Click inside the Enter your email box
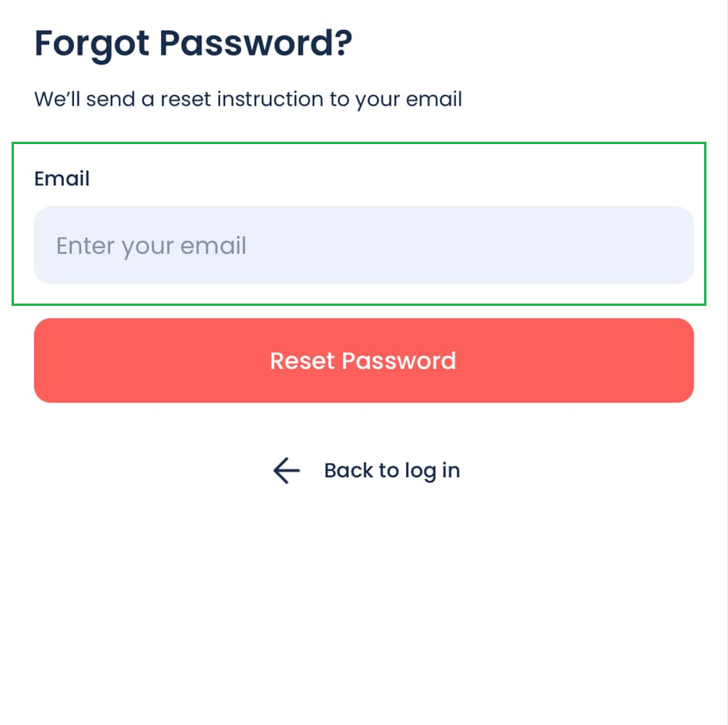The image size is (728, 725). click(x=364, y=246)
